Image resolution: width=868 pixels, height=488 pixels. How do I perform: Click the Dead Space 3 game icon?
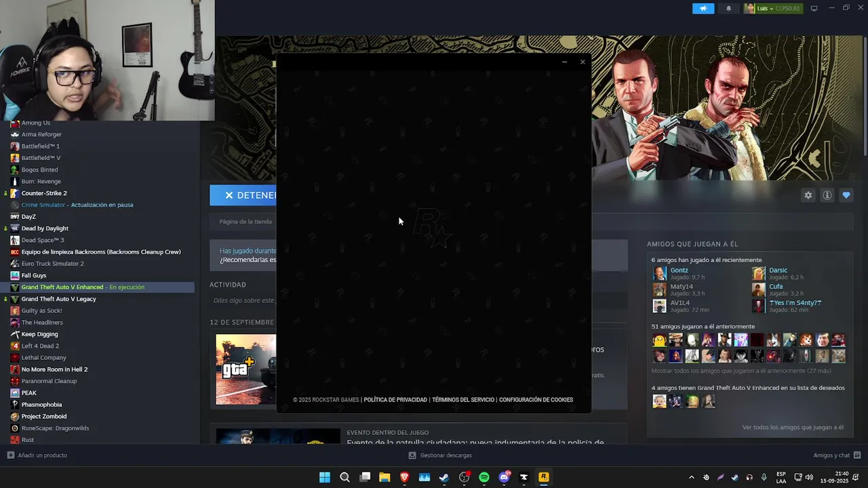[15, 240]
